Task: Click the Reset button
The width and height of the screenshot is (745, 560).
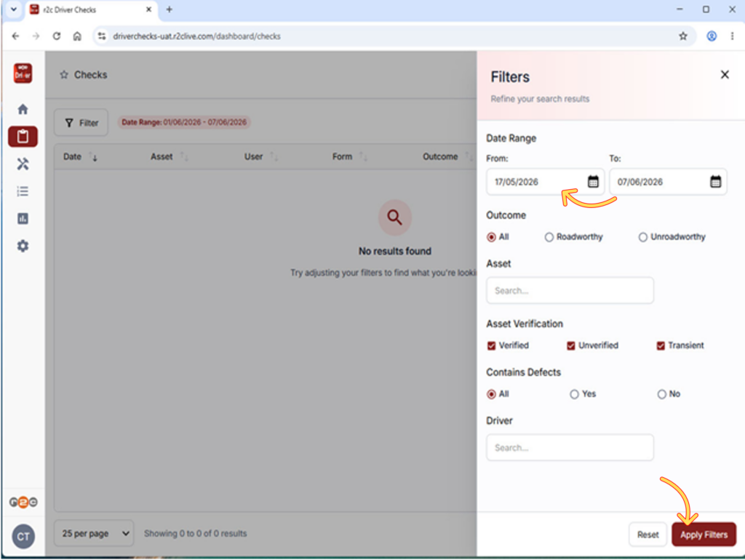Action: point(648,535)
